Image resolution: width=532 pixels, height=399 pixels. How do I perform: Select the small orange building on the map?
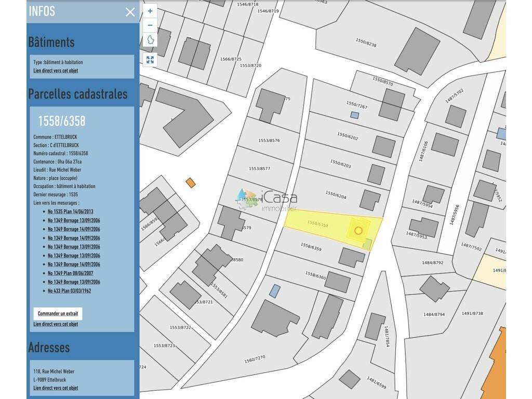[191, 182]
